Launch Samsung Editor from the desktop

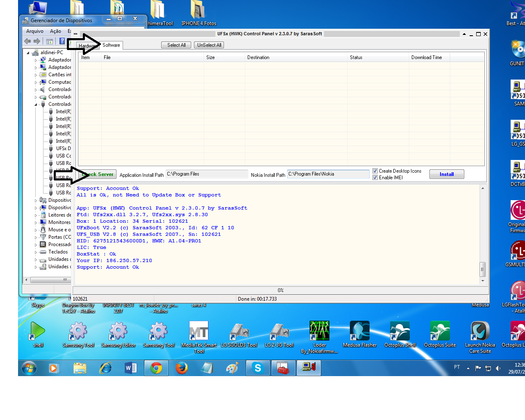pyautogui.click(x=119, y=334)
